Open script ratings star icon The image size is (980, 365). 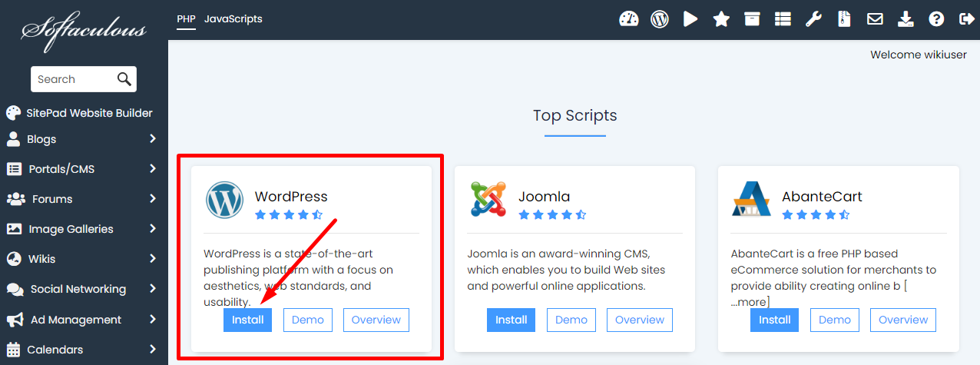pyautogui.click(x=721, y=19)
